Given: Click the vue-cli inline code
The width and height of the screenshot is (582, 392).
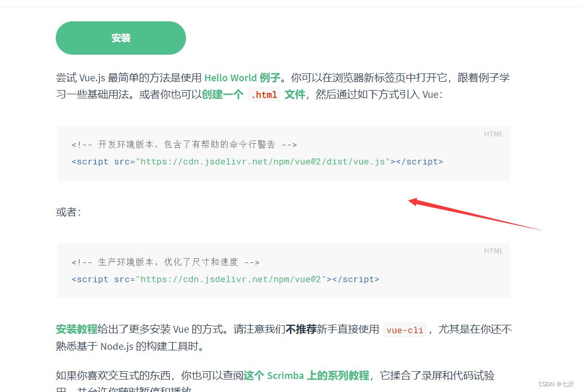Looking at the screenshot, I should point(404,330).
